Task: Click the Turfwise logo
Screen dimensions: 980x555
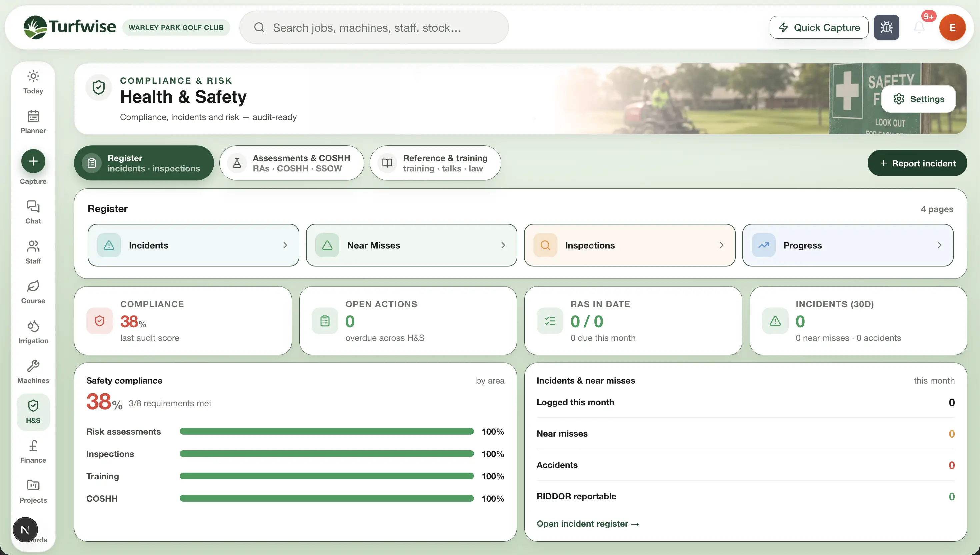Action: click(x=70, y=27)
